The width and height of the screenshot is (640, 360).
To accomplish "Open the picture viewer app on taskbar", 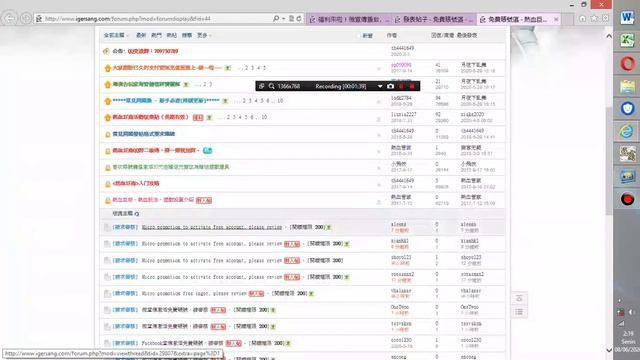I will [x=627, y=176].
